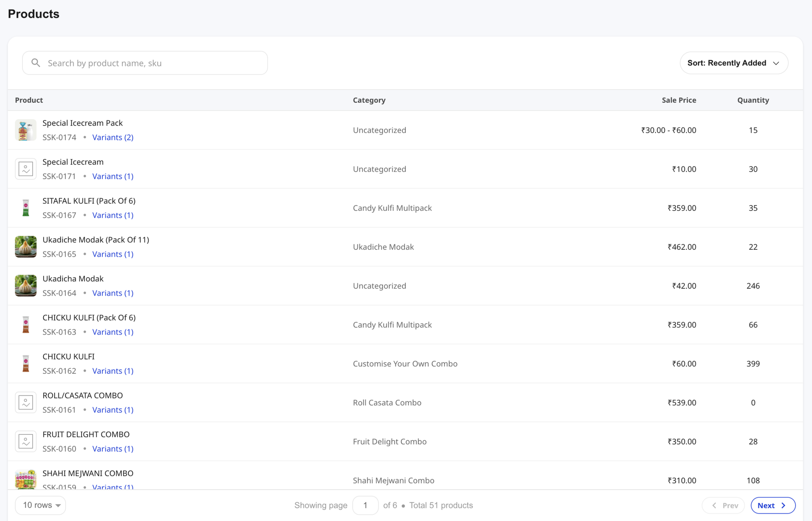Image resolution: width=812 pixels, height=521 pixels.
Task: Click the Fruit Delight Combo category cell
Action: click(390, 441)
